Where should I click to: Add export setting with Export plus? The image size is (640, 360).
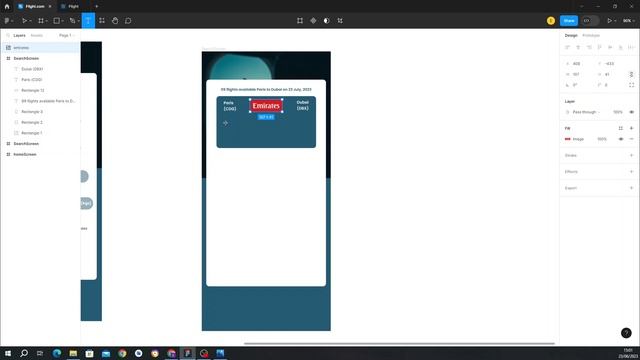(x=631, y=188)
